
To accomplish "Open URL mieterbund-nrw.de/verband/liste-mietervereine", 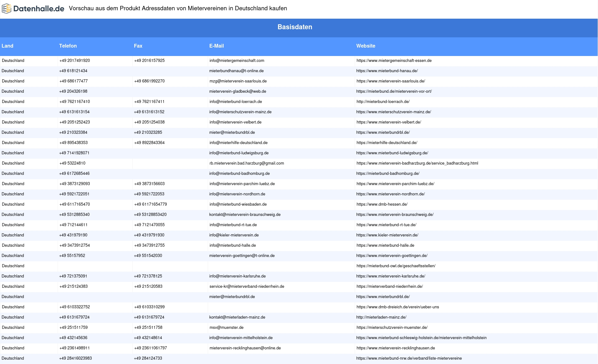I will point(409,358).
